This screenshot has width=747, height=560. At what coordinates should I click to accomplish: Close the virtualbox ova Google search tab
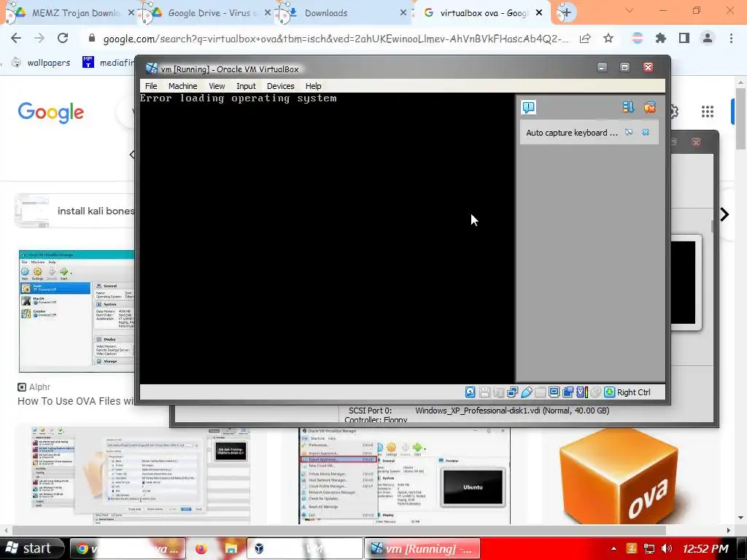pyautogui.click(x=539, y=13)
